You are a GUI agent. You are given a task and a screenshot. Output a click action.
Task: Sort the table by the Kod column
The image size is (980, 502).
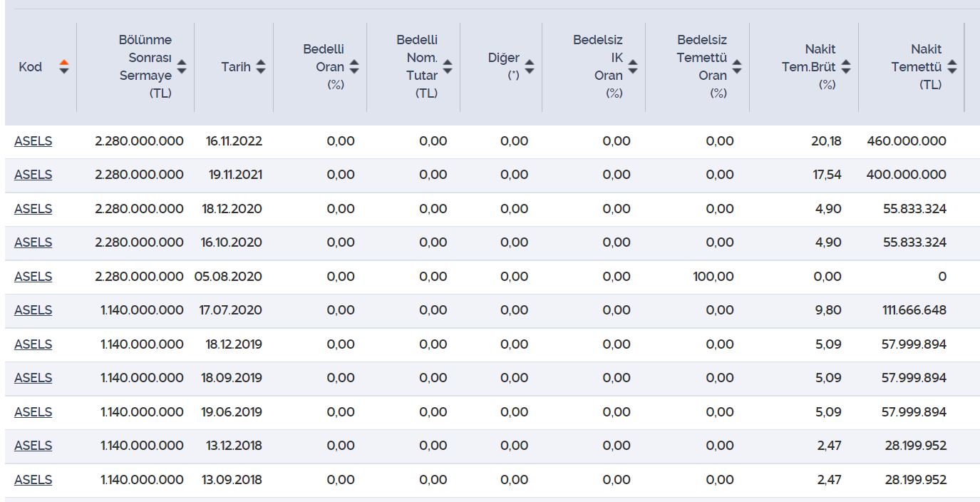(x=64, y=67)
